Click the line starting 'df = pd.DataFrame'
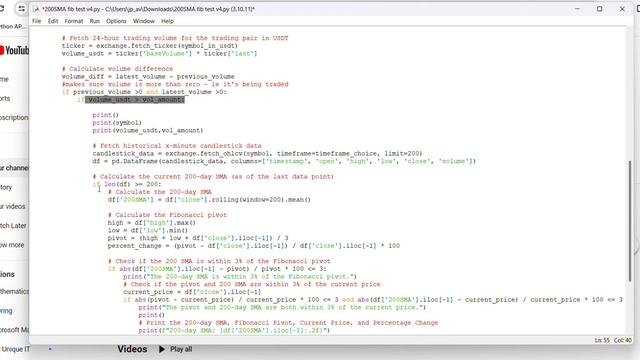Viewport: 640px width, 360px height. tap(284, 161)
